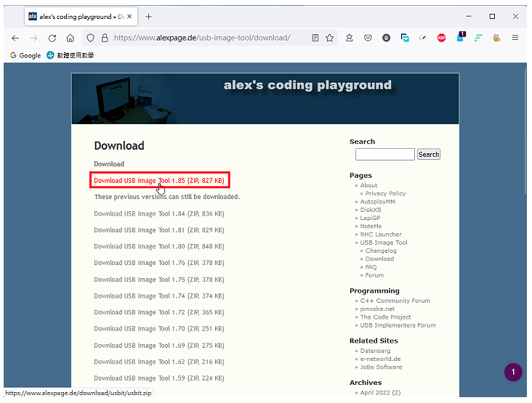532x403 pixels.
Task: Open the sidebar Download sub-link
Action: [x=379, y=259]
